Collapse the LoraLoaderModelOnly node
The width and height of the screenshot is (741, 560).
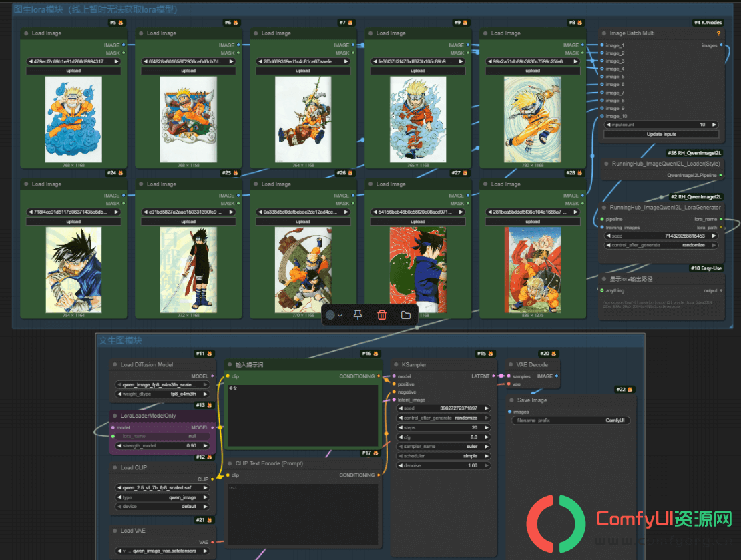[115, 416]
